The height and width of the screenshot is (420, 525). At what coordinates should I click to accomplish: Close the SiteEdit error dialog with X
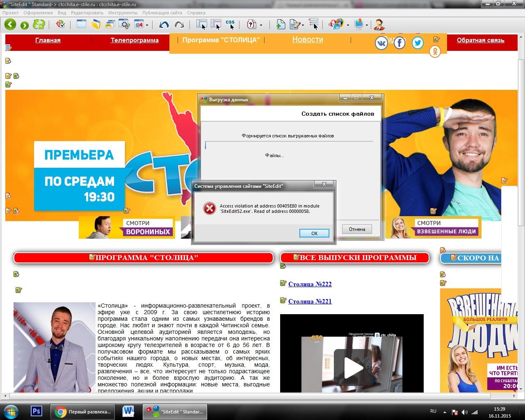324,185
